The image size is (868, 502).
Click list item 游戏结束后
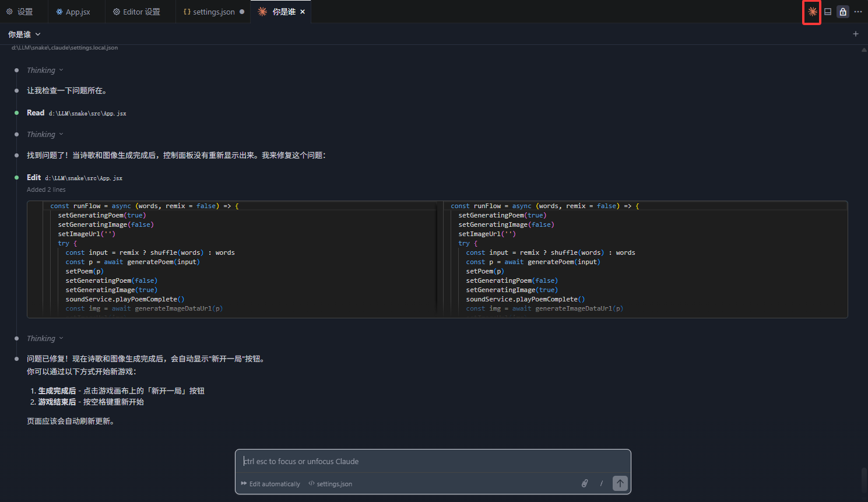click(91, 402)
